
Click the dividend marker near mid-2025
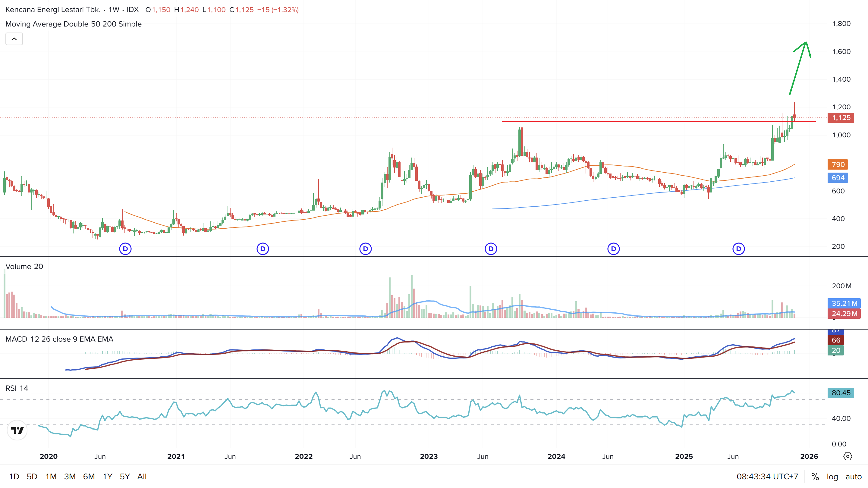tap(739, 249)
